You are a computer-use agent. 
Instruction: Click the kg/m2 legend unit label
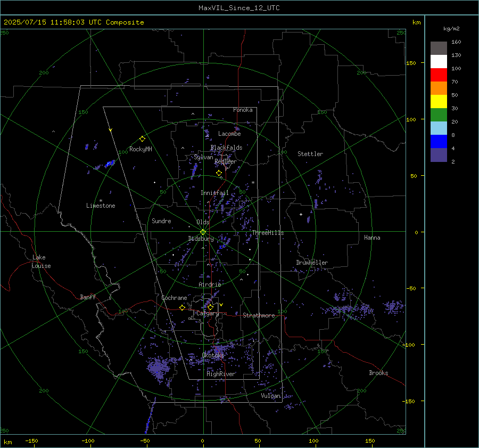451,29
